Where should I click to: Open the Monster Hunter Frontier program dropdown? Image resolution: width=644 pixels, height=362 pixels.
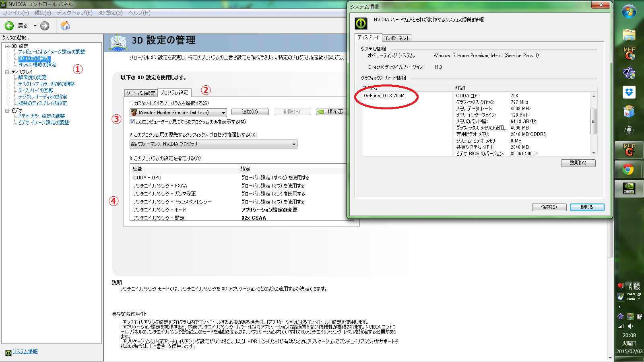pyautogui.click(x=178, y=113)
